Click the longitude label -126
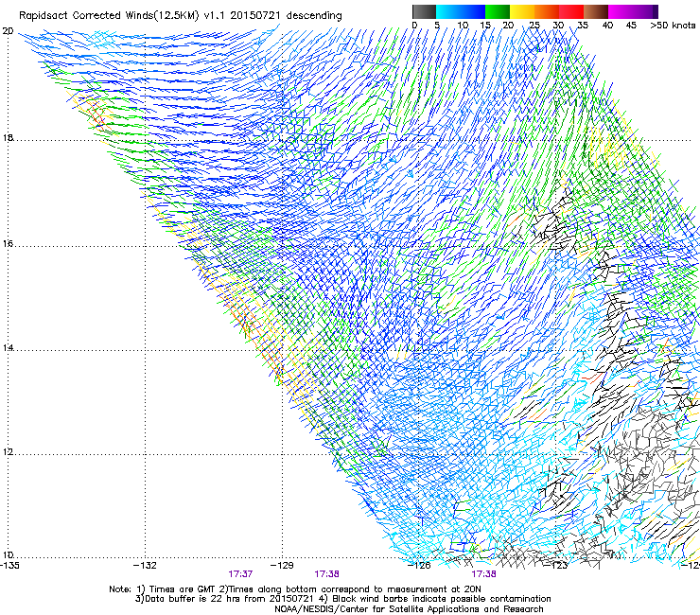Image resolution: width=700 pixels, height=615 pixels. pos(419,566)
